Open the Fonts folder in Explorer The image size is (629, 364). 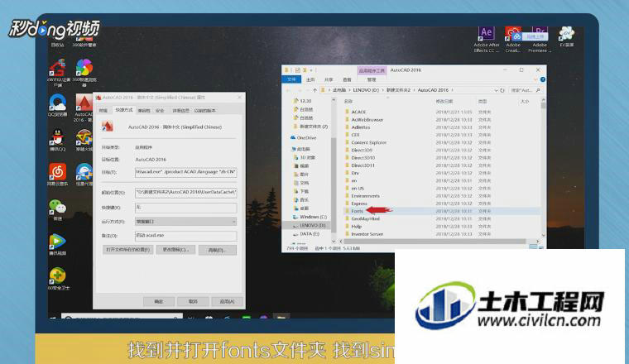pos(357,211)
